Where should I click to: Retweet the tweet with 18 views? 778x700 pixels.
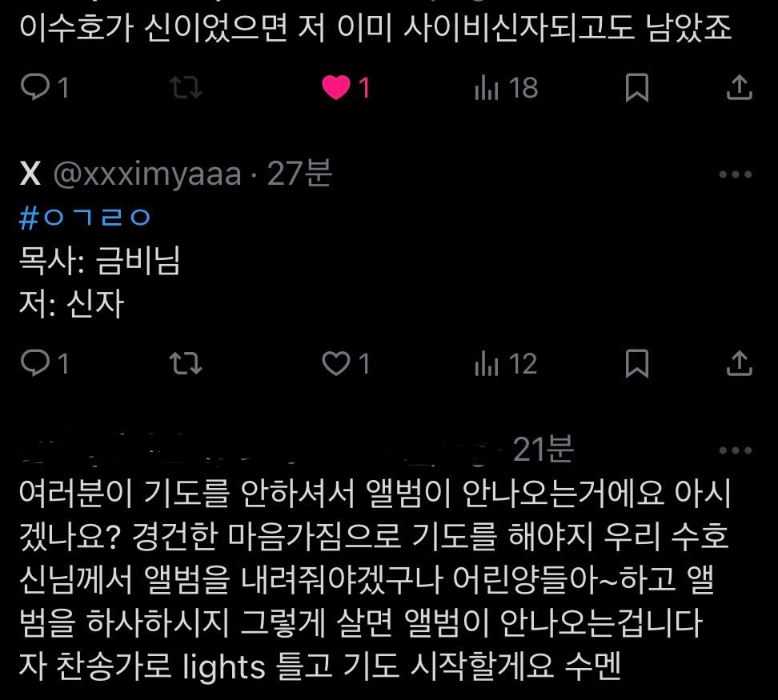pos(186,87)
